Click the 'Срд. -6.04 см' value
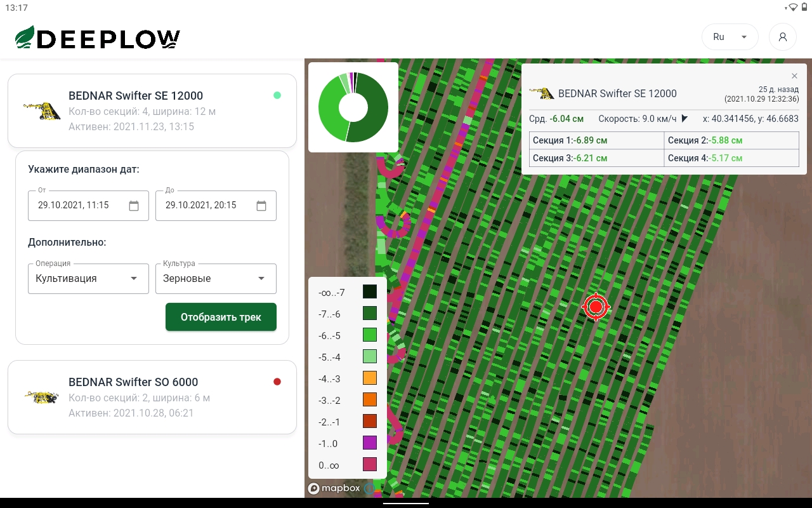The width and height of the screenshot is (812, 508). click(x=556, y=119)
